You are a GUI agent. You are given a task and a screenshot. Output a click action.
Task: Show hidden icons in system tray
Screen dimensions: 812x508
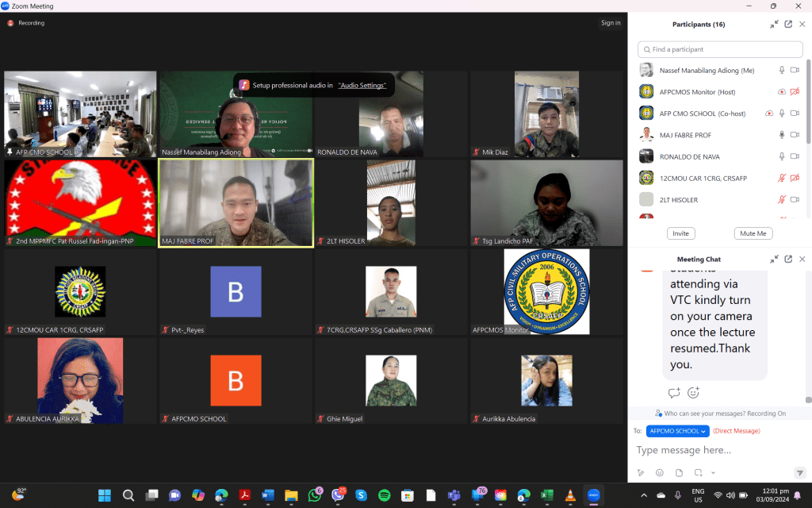tap(644, 495)
